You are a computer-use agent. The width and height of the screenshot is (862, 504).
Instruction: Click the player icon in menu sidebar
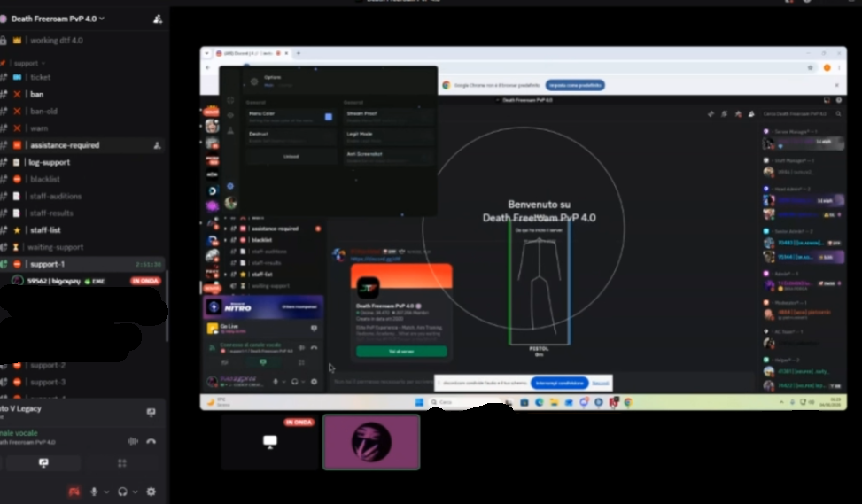click(x=230, y=131)
